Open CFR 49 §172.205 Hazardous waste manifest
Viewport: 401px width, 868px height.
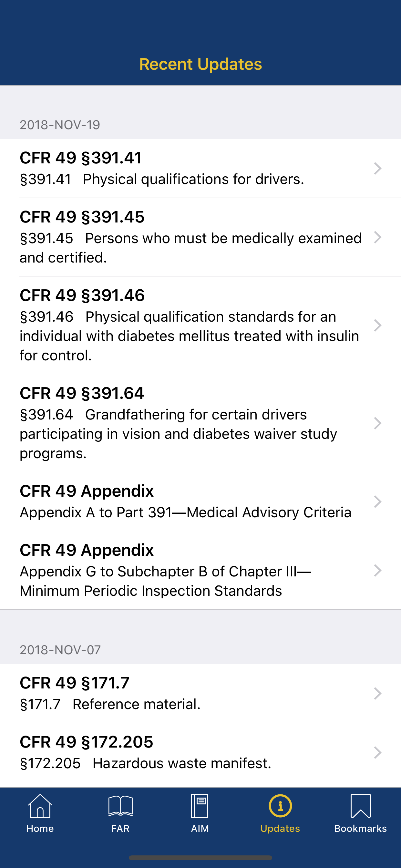(200, 752)
